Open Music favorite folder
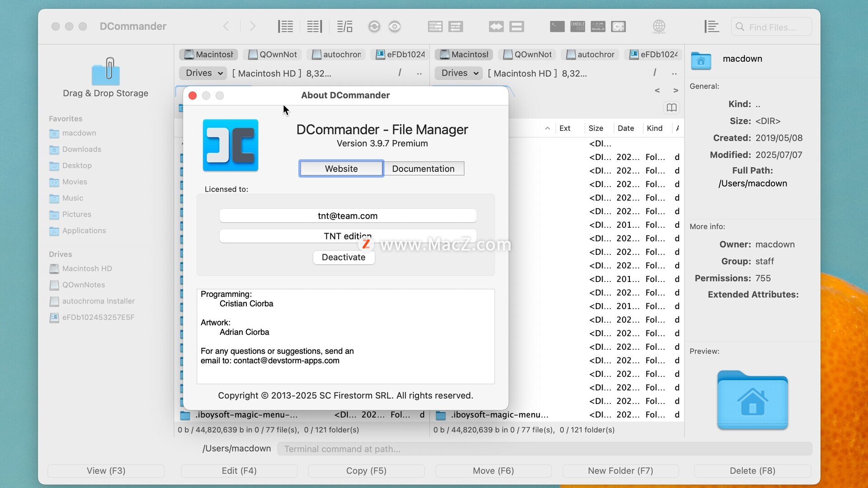868x488 pixels. tap(72, 198)
